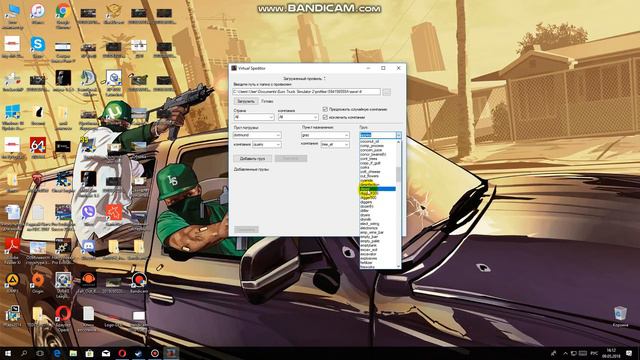Image resolution: width=640 pixels, height=360 pixels.
Task: Click the taskbar clock and date
Action: click(x=611, y=353)
